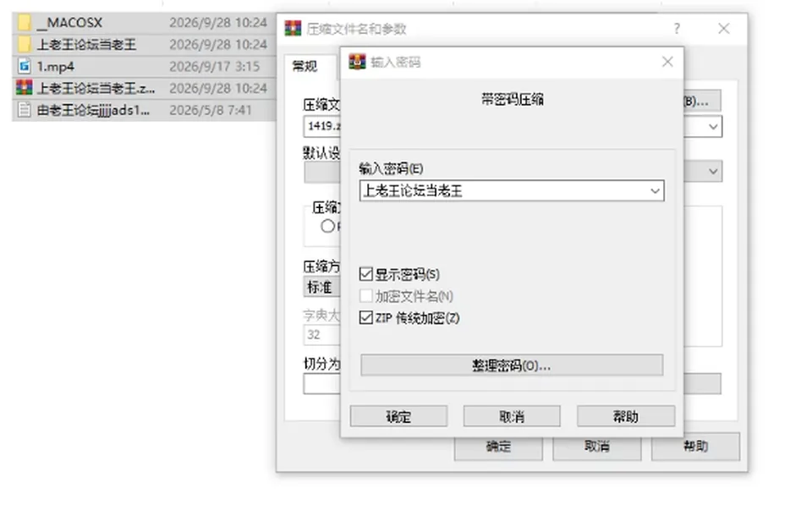Click the date 2026/5/8 7:41
This screenshot has height=516, width=812.
(211, 110)
